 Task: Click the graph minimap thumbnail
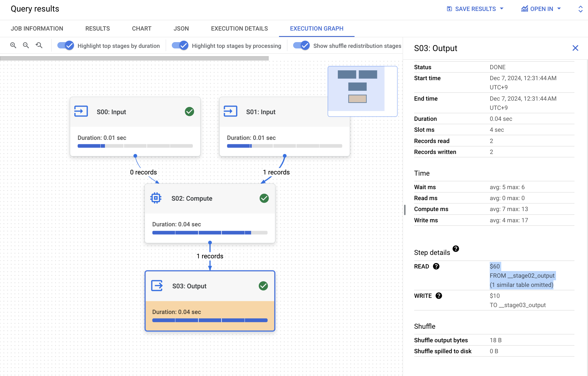[x=362, y=91]
